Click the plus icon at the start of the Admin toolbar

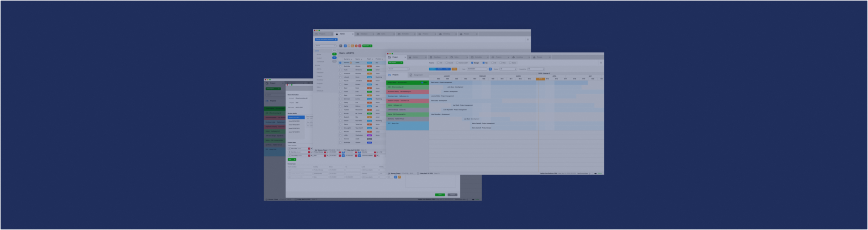pyautogui.click(x=341, y=46)
